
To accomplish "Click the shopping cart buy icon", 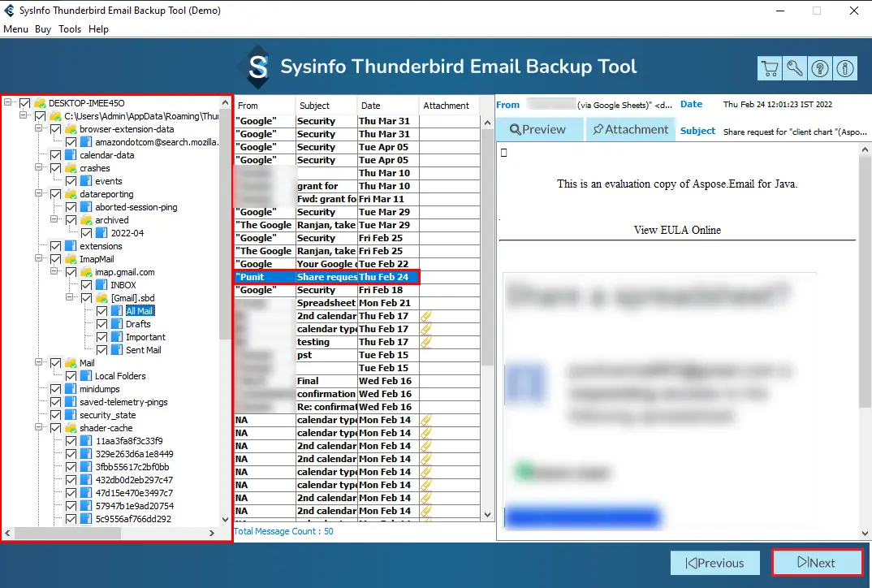I will point(770,69).
